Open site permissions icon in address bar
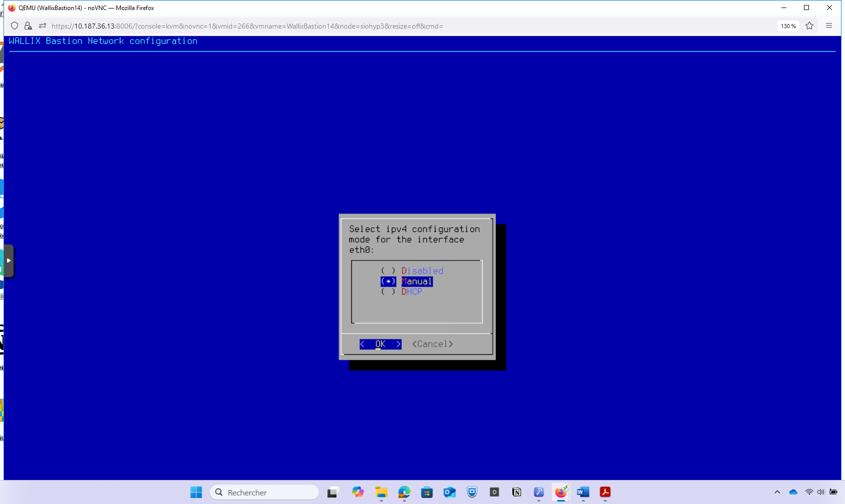 coord(42,26)
